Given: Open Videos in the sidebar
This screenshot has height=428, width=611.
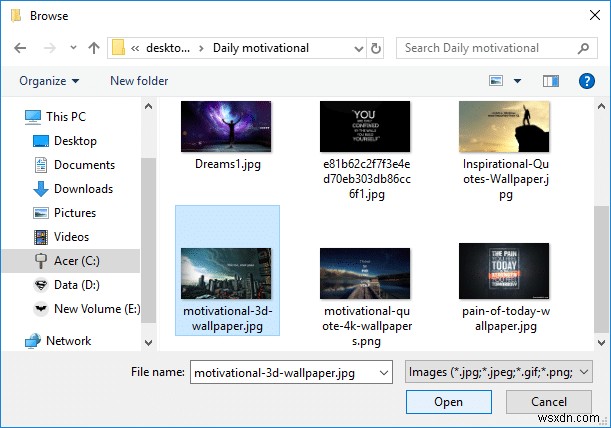Looking at the screenshot, I should click(x=61, y=237).
